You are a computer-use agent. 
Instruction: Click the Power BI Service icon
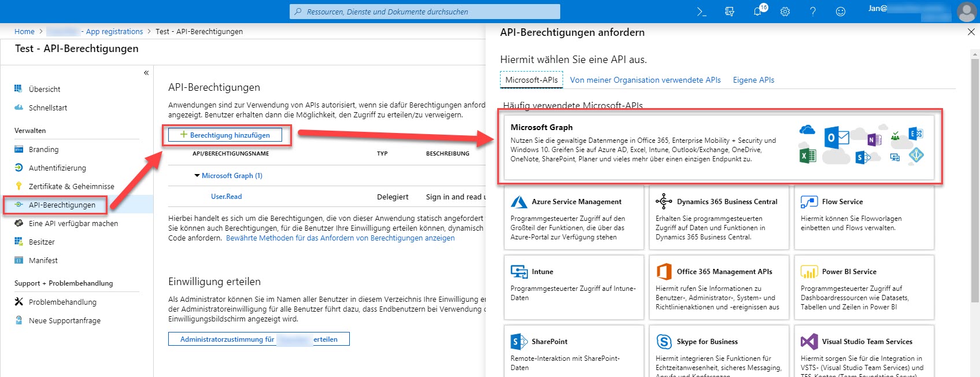809,272
